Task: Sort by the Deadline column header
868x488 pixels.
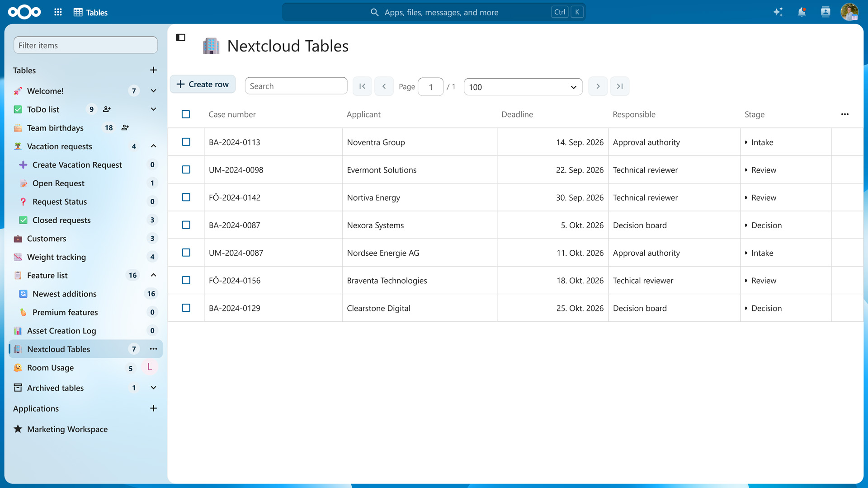Action: (517, 114)
